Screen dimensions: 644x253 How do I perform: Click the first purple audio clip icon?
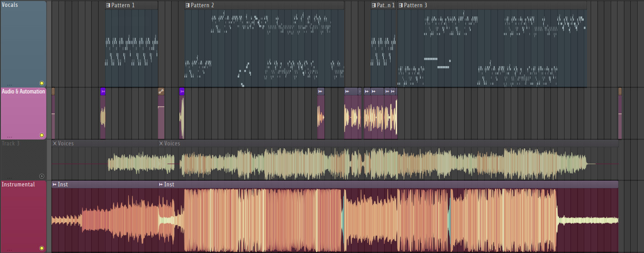click(x=103, y=92)
